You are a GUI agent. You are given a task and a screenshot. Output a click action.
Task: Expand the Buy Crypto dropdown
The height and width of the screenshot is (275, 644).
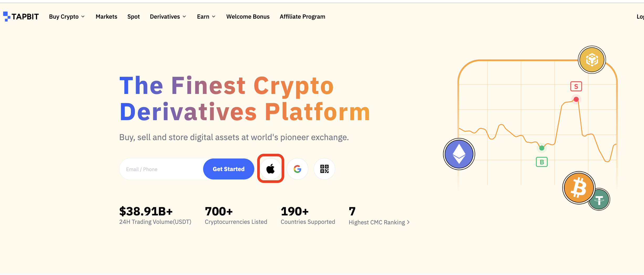(67, 17)
